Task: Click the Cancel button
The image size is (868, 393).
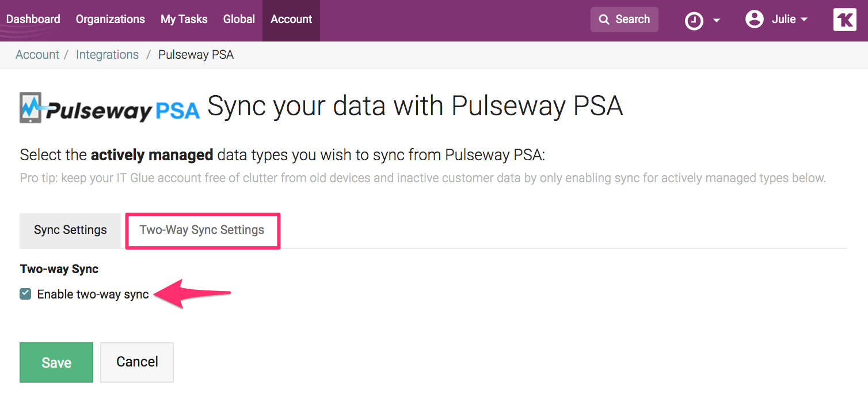Action: click(x=137, y=362)
